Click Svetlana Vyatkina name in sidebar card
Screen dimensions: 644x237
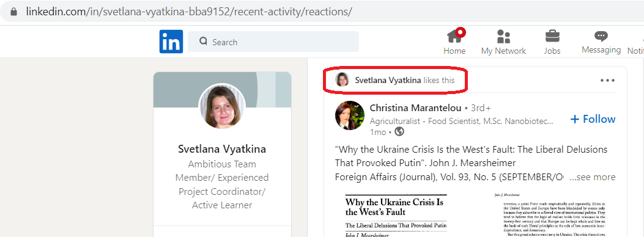tap(222, 149)
